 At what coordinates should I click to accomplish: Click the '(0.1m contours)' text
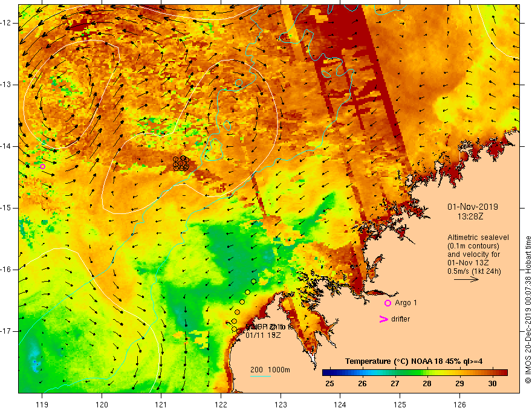click(x=473, y=246)
